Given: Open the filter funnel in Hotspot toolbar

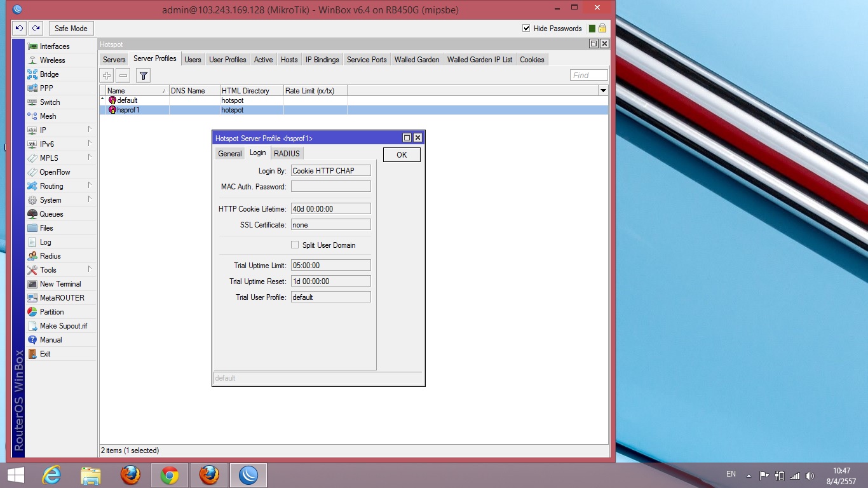Looking at the screenshot, I should pyautogui.click(x=144, y=76).
